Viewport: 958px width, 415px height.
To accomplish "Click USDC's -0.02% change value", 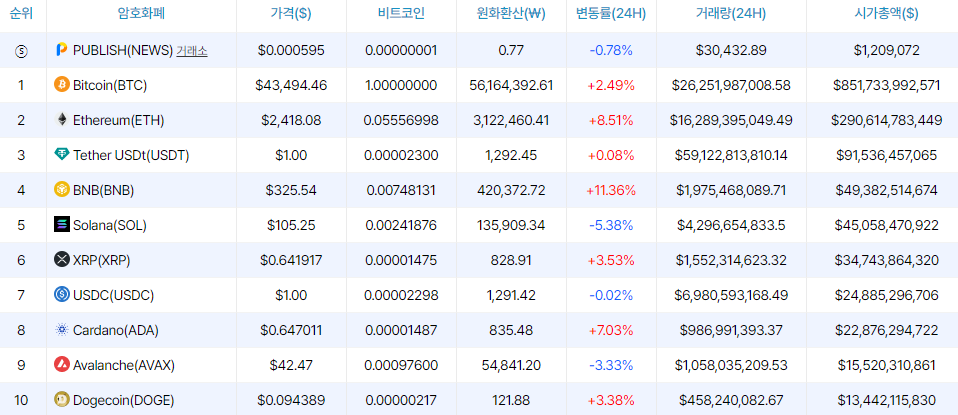I will coord(611,296).
